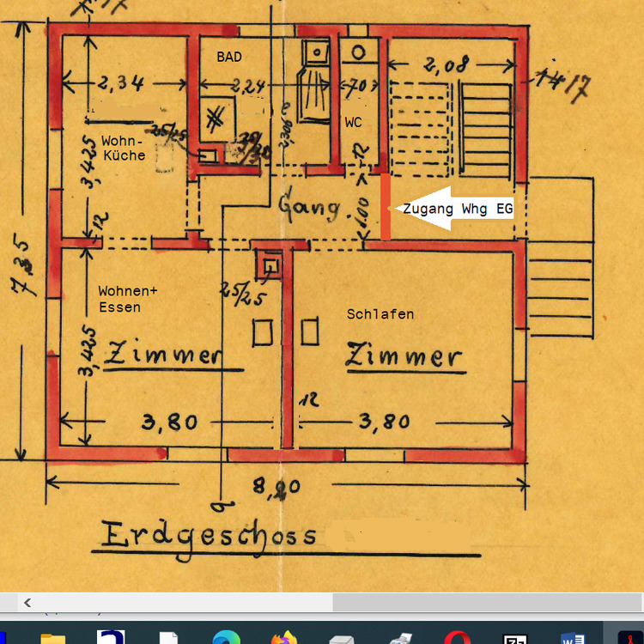Click the 'Erdgeschoss' floor plan title
The image size is (644, 644).
[209, 535]
